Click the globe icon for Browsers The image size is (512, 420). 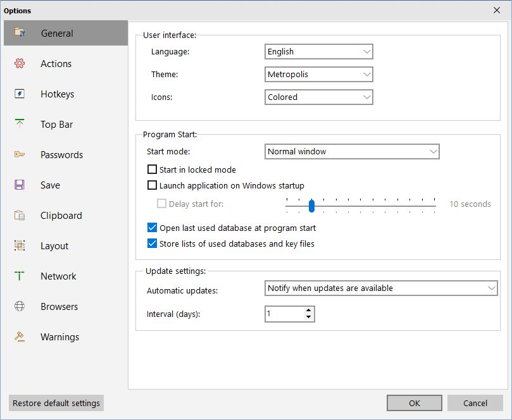[20, 306]
